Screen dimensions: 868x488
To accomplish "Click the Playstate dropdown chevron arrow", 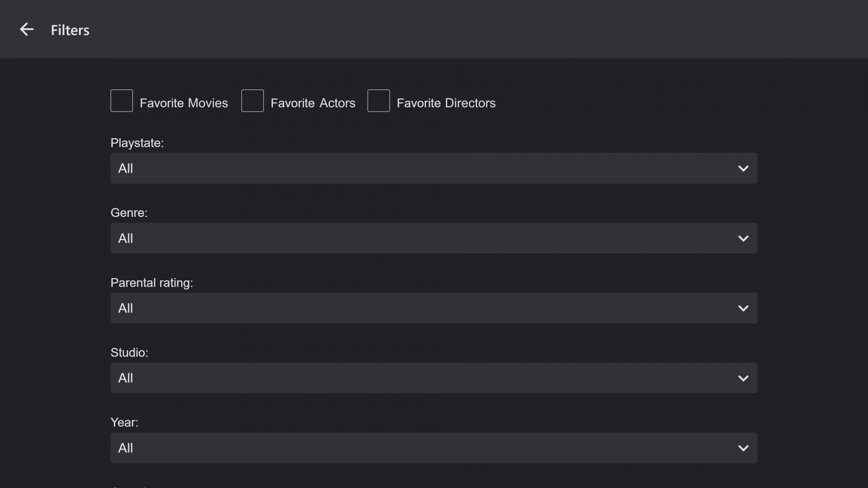I will pyautogui.click(x=743, y=169).
